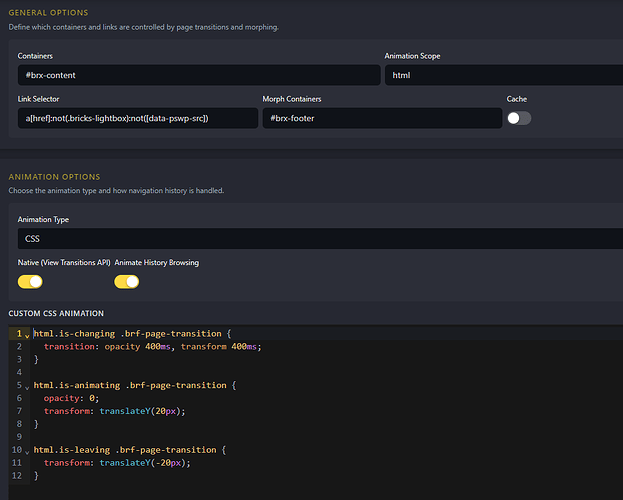The image size is (623, 500).
Task: Click the Custom CSS Animation label
Action: pos(56,314)
